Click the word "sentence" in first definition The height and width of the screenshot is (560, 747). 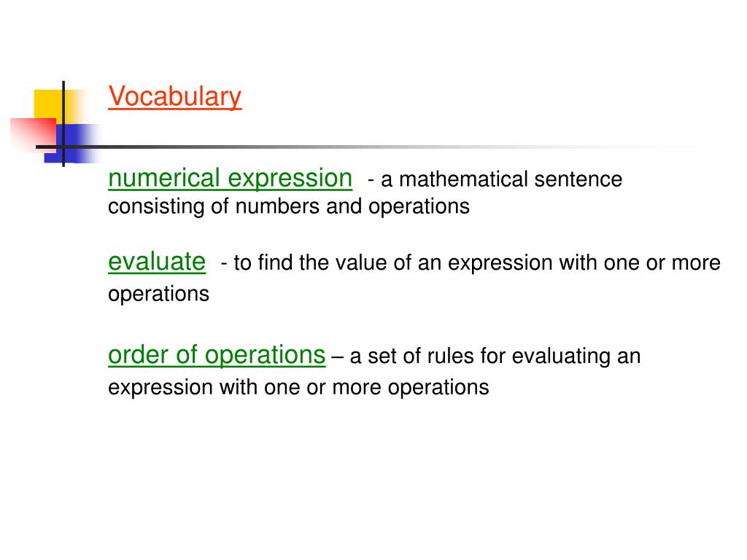click(x=578, y=179)
